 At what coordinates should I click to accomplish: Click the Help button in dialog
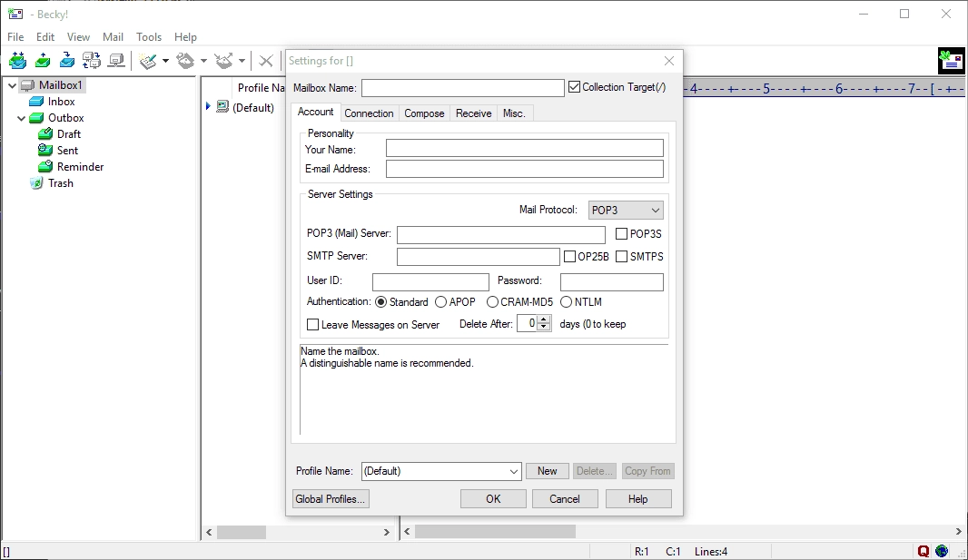pos(638,499)
